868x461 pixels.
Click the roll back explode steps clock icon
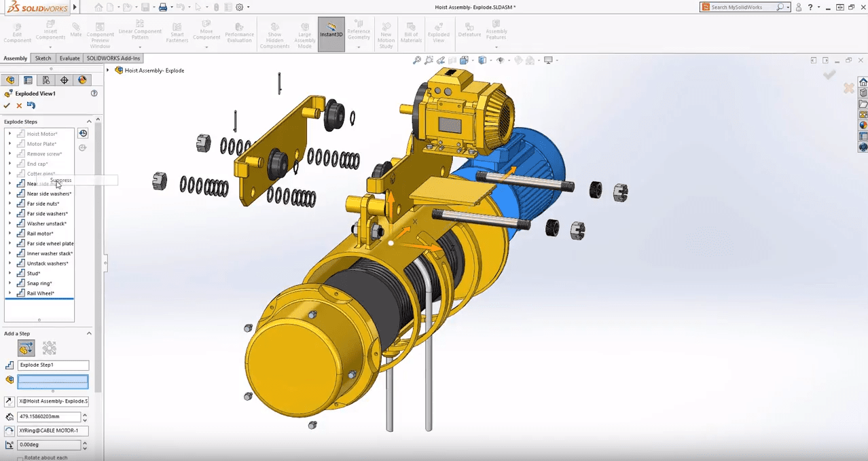point(83,134)
